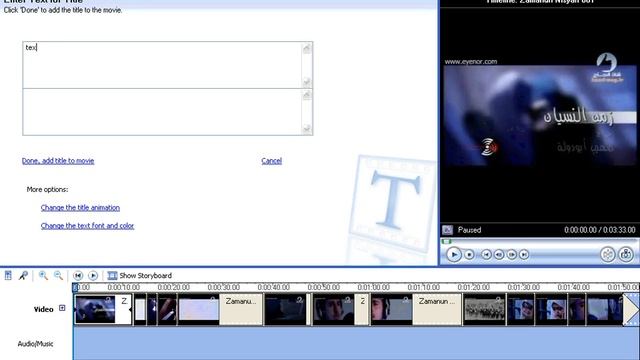640x360 pixels.
Task: Click down arrow of top text box scrollbar
Action: 307,82
